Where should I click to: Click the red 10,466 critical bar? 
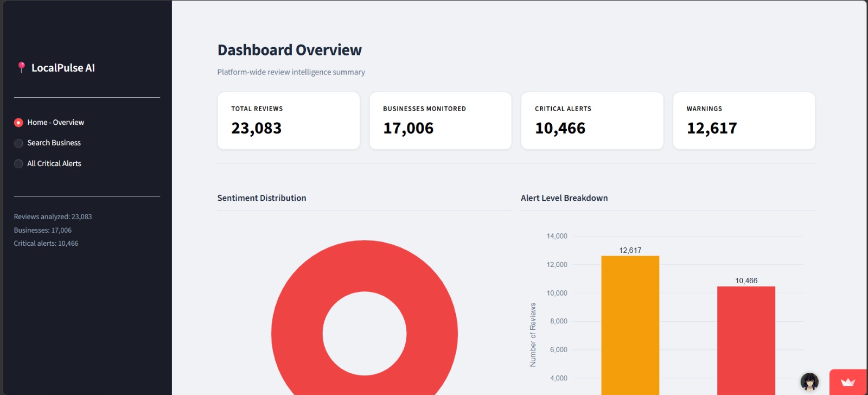746,341
